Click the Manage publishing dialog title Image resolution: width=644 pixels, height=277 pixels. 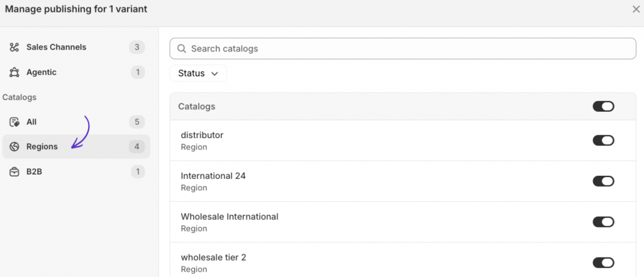click(76, 9)
